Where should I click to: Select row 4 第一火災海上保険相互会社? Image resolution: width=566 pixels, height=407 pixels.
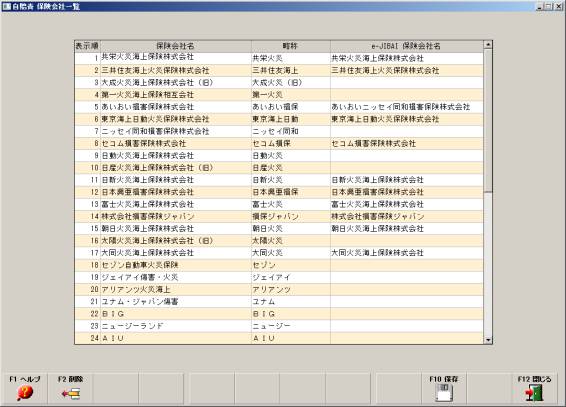[x=175, y=95]
